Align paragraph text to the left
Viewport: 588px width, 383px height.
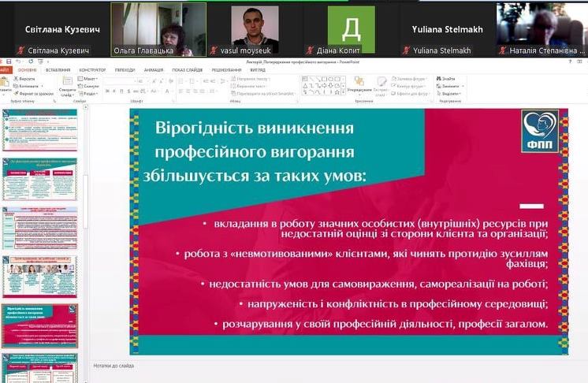180,91
